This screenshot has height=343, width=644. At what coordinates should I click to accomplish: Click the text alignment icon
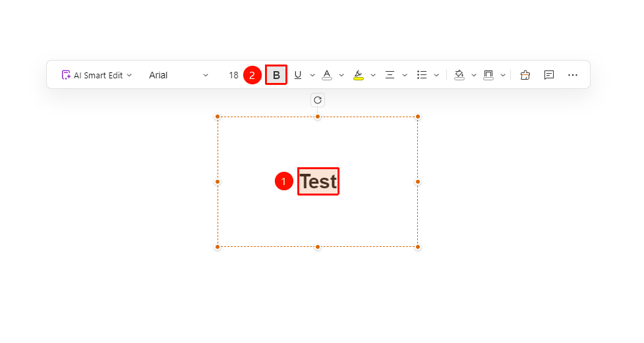point(390,75)
